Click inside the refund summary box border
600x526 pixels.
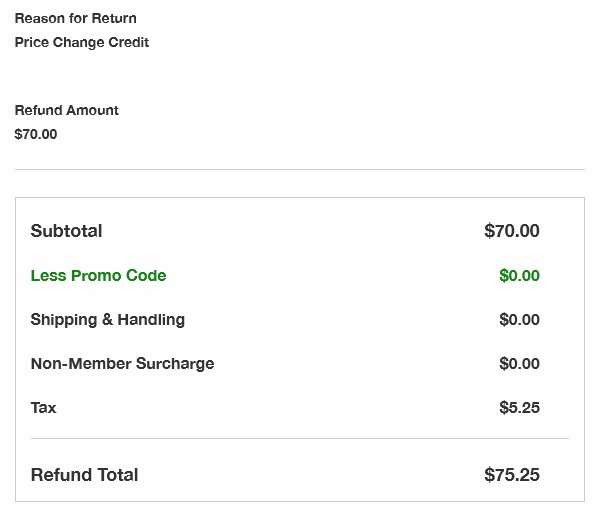300,349
